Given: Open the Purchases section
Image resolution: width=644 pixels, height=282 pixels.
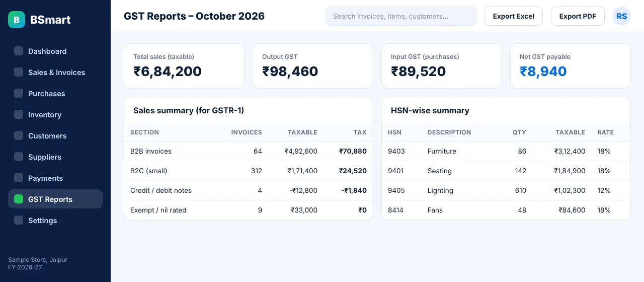Looking at the screenshot, I should 55,94.
